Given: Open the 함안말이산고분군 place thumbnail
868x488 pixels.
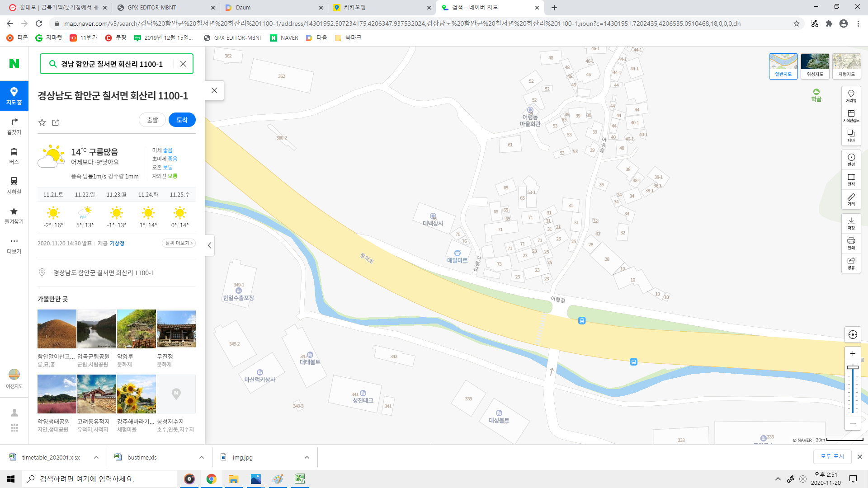Looking at the screenshot, I should point(57,328).
